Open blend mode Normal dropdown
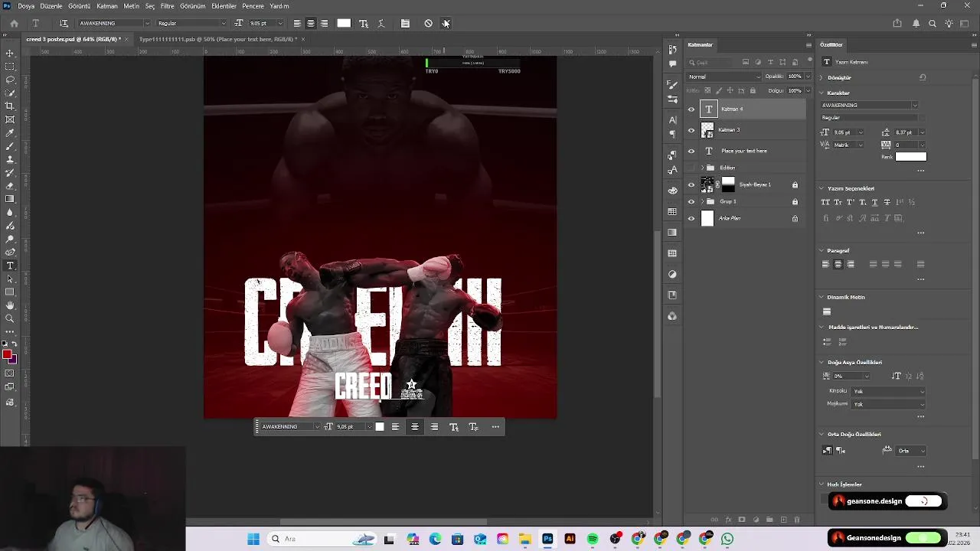Screen dimensions: 980x551 tap(724, 77)
